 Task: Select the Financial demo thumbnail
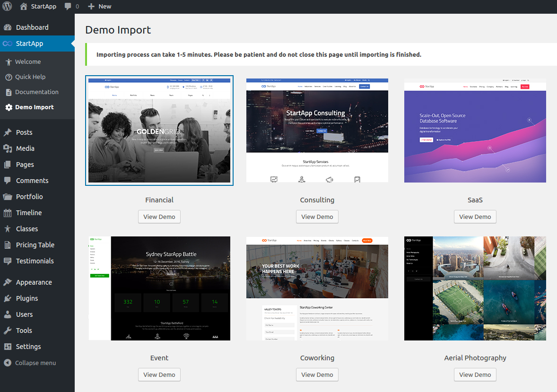click(x=159, y=131)
